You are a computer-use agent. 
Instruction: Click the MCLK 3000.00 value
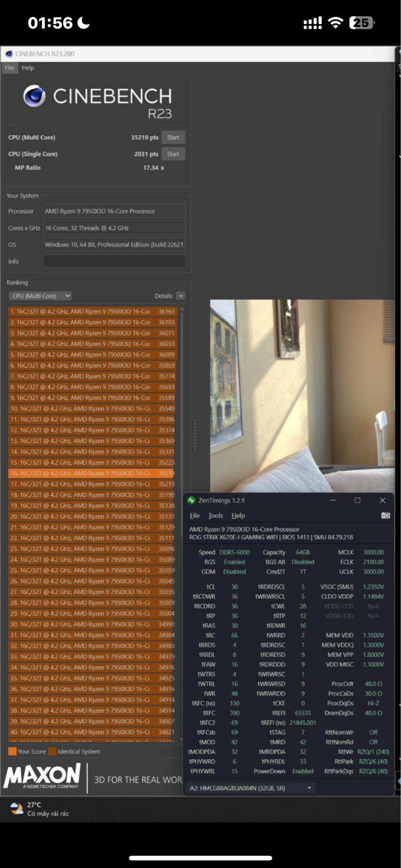click(373, 552)
